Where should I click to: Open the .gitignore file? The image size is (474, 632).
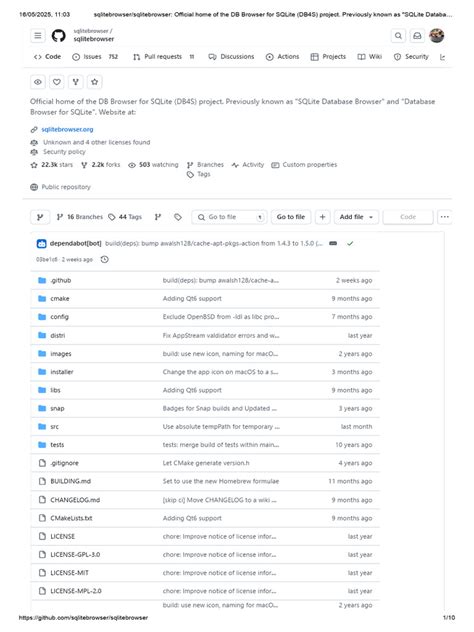pyautogui.click(x=64, y=464)
